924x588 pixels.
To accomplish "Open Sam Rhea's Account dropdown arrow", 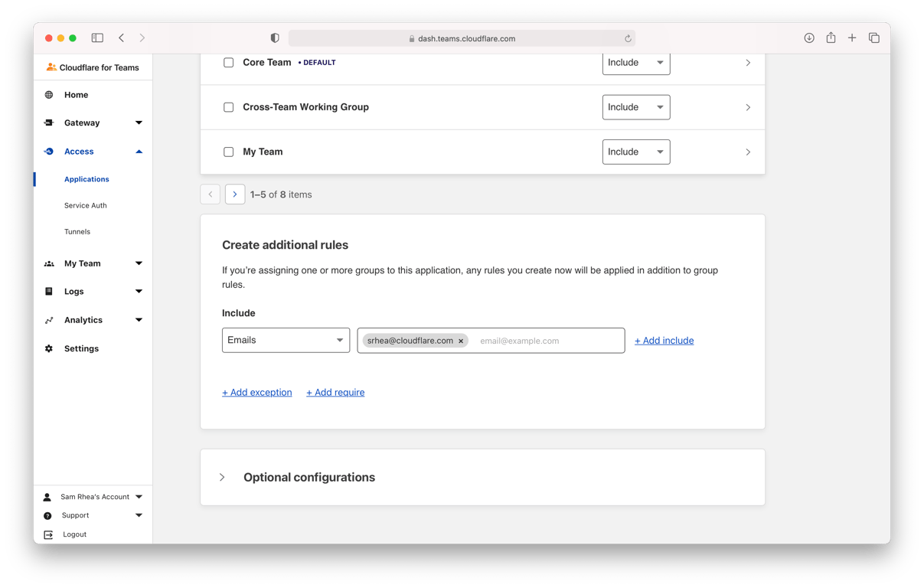I will point(139,497).
